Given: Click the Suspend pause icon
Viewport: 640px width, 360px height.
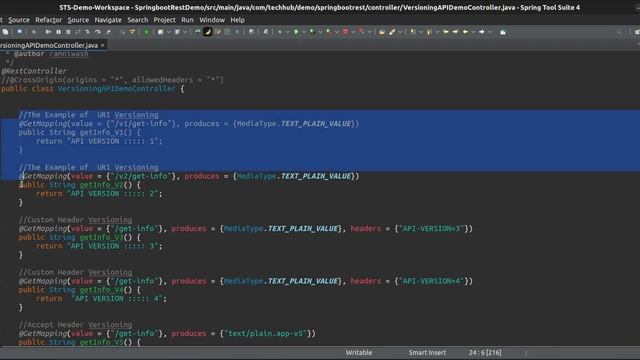Looking at the screenshot, I should (58, 32).
